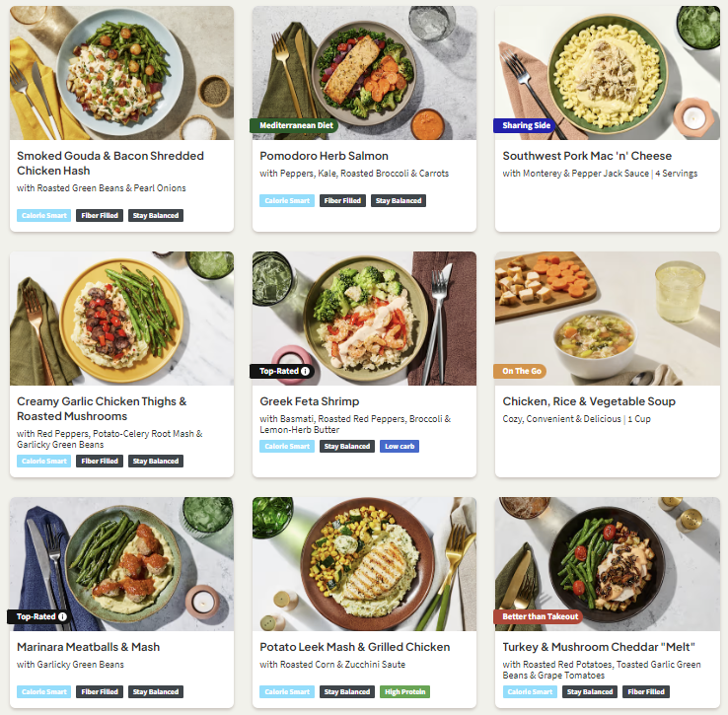Click Stay Balanced tag on Marinara Meatballs
The width and height of the screenshot is (728, 715).
(x=156, y=691)
